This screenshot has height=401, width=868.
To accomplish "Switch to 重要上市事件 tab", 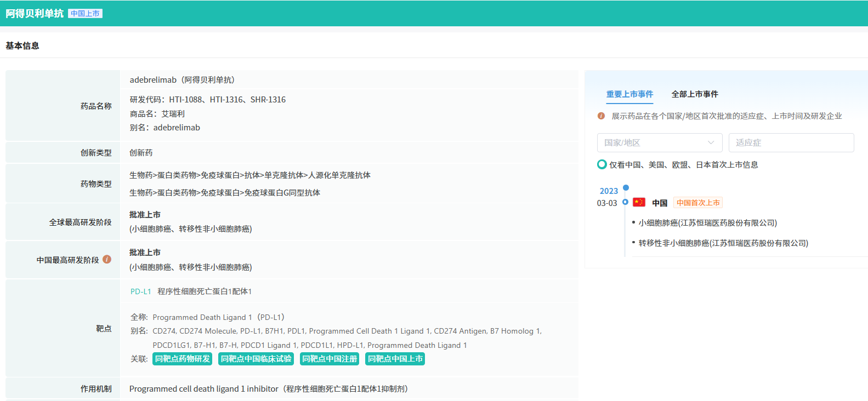I will pyautogui.click(x=629, y=94).
